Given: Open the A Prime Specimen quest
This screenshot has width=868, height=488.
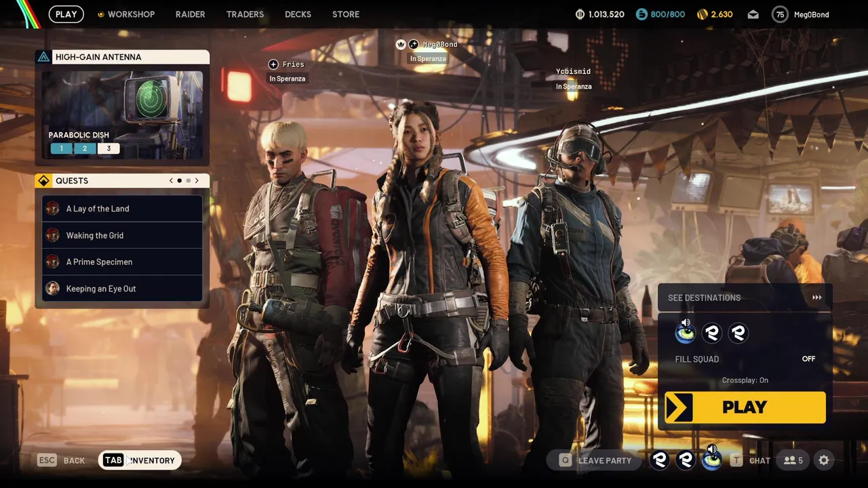Looking at the screenshot, I should (x=122, y=262).
